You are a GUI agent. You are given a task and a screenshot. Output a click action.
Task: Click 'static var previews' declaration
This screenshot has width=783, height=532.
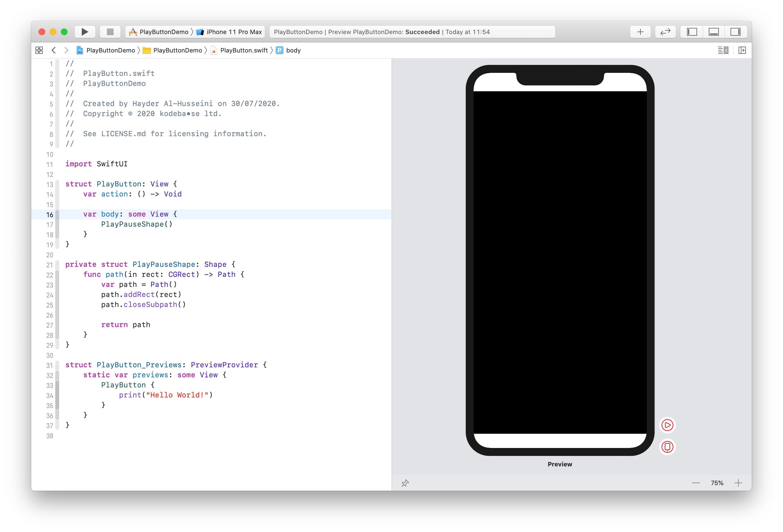(155, 375)
